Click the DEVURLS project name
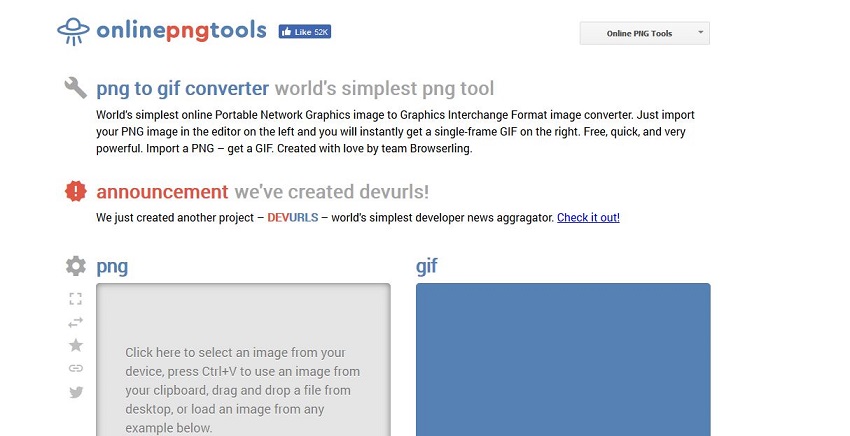Image resolution: width=850 pixels, height=436 pixels. point(293,217)
